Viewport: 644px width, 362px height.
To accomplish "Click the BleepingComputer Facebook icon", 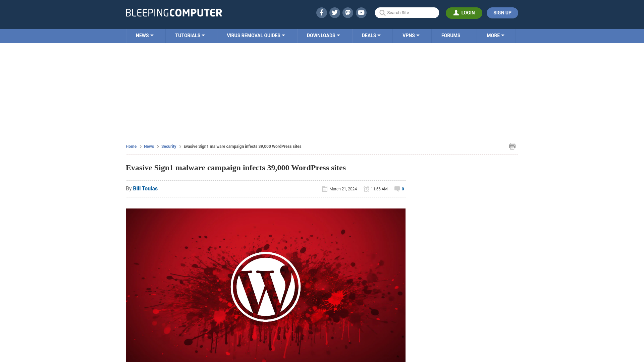I will (x=321, y=12).
